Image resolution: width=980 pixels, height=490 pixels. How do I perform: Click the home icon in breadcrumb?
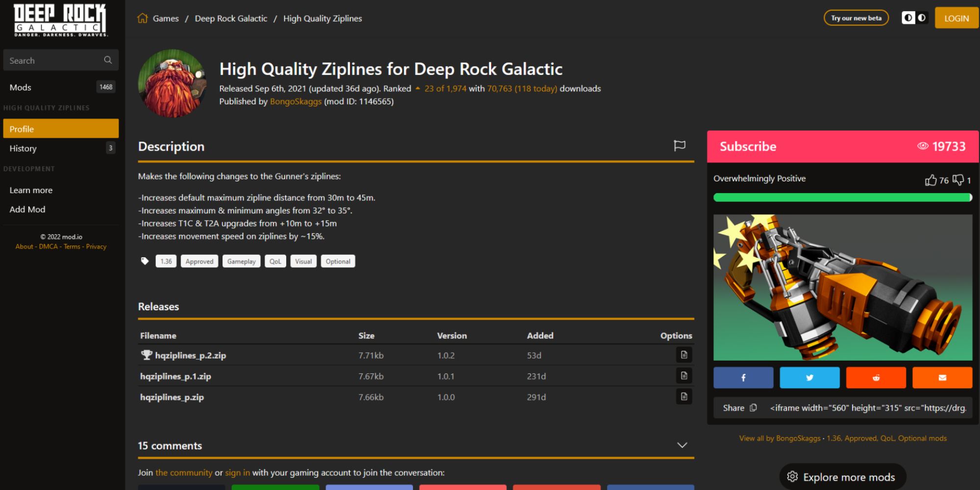(x=143, y=18)
